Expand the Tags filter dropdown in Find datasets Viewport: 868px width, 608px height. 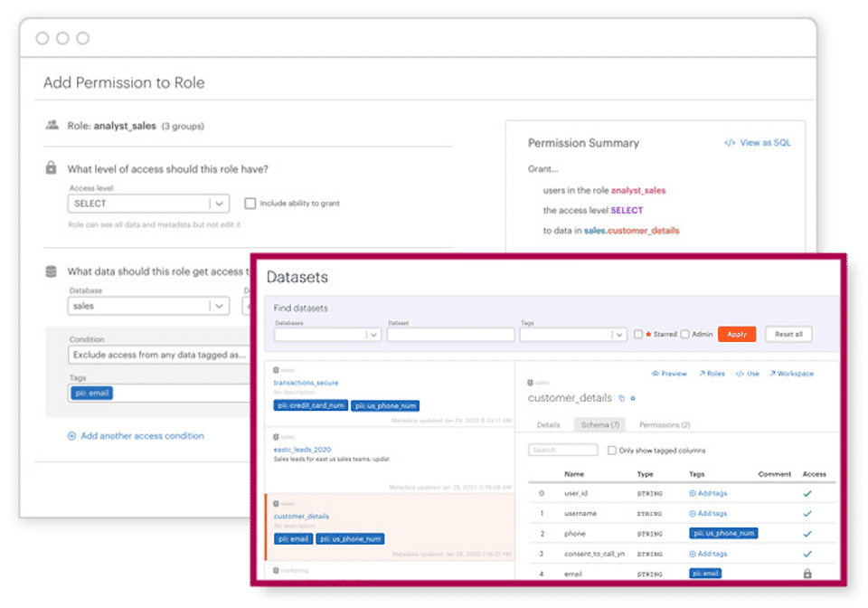pyautogui.click(x=573, y=335)
